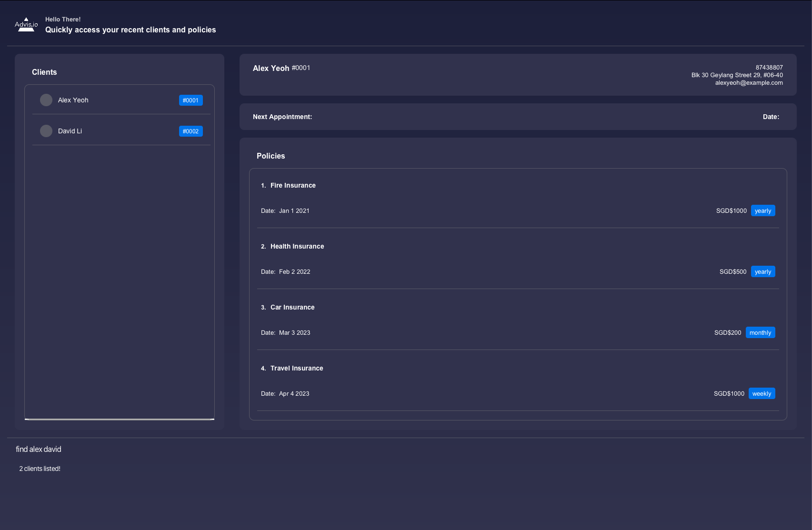Click the yearly tag for Fire Insurance
Screen dimensions: 812x530
click(x=763, y=210)
